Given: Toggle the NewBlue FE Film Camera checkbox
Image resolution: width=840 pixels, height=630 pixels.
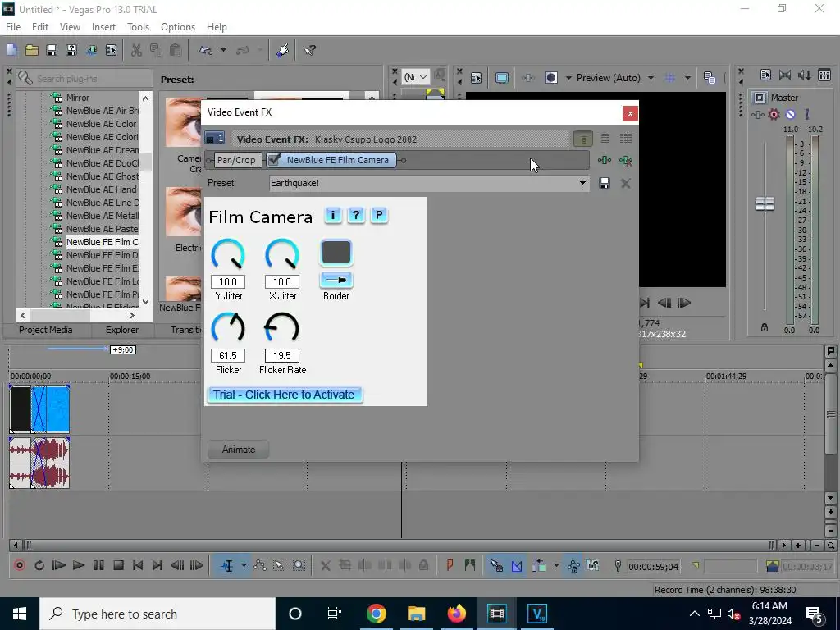Looking at the screenshot, I should 274,160.
